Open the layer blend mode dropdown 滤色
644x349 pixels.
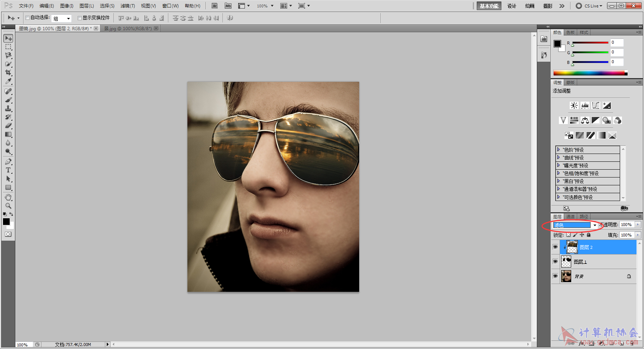point(575,225)
